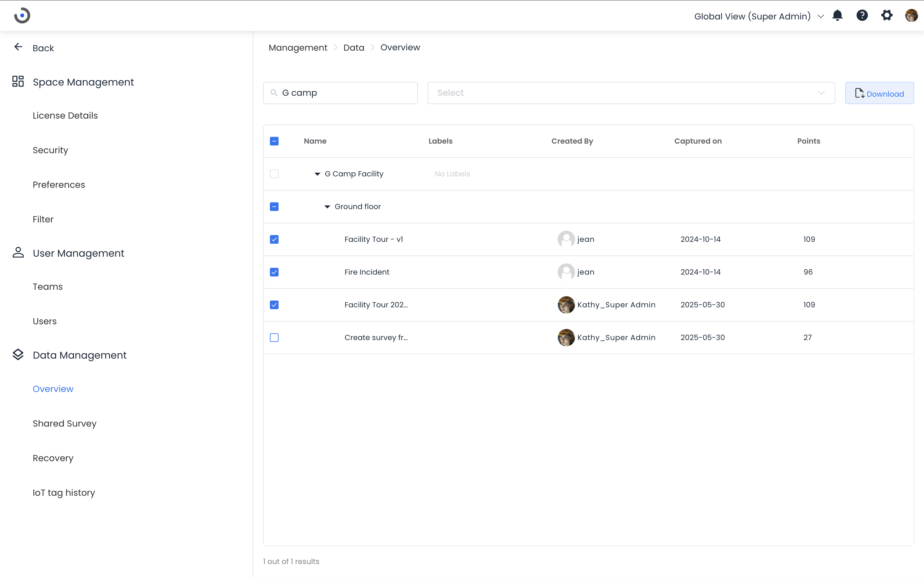Open Shared Survey in sidebar
The height and width of the screenshot is (577, 924).
pos(65,423)
